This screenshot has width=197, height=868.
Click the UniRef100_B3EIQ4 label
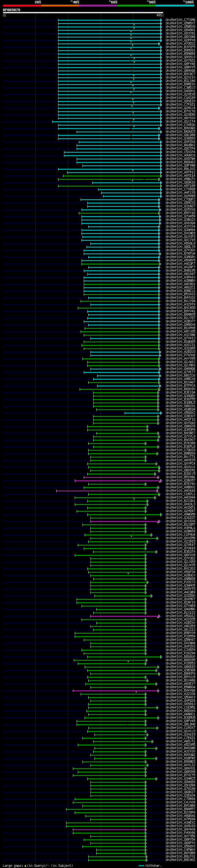coord(180,393)
